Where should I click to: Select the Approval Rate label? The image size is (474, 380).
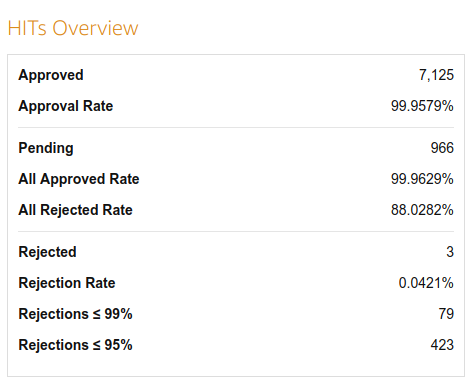point(66,106)
